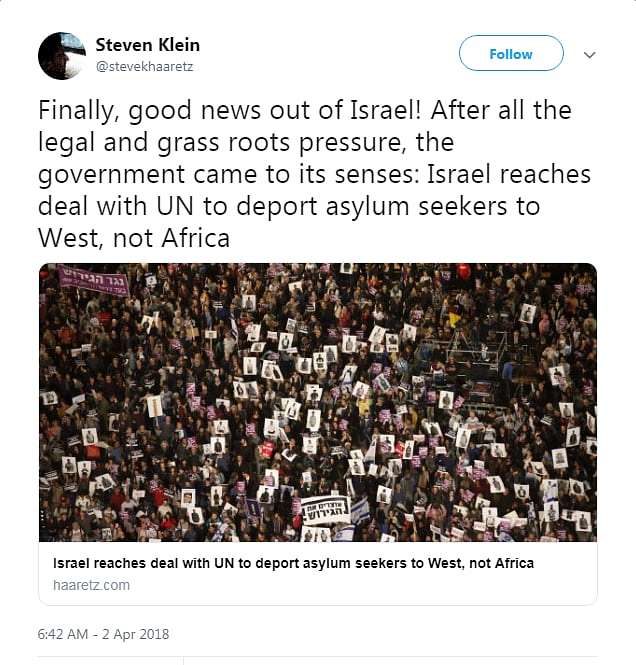Click the 'West, not Africa' tweet line
The image size is (636, 665).
[x=134, y=238]
